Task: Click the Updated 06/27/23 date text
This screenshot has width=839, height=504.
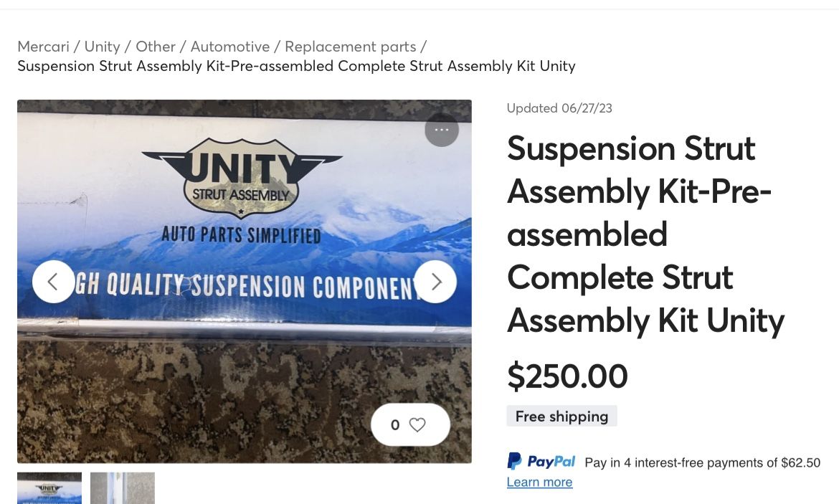Action: click(559, 108)
